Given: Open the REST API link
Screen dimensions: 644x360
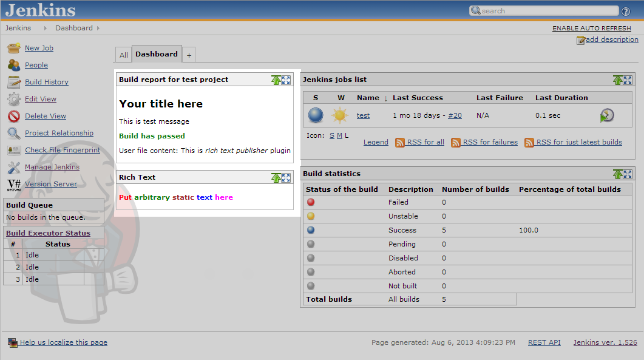Looking at the screenshot, I should click(544, 342).
